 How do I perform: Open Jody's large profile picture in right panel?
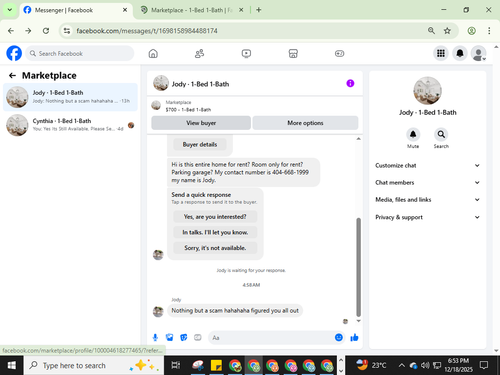[428, 91]
